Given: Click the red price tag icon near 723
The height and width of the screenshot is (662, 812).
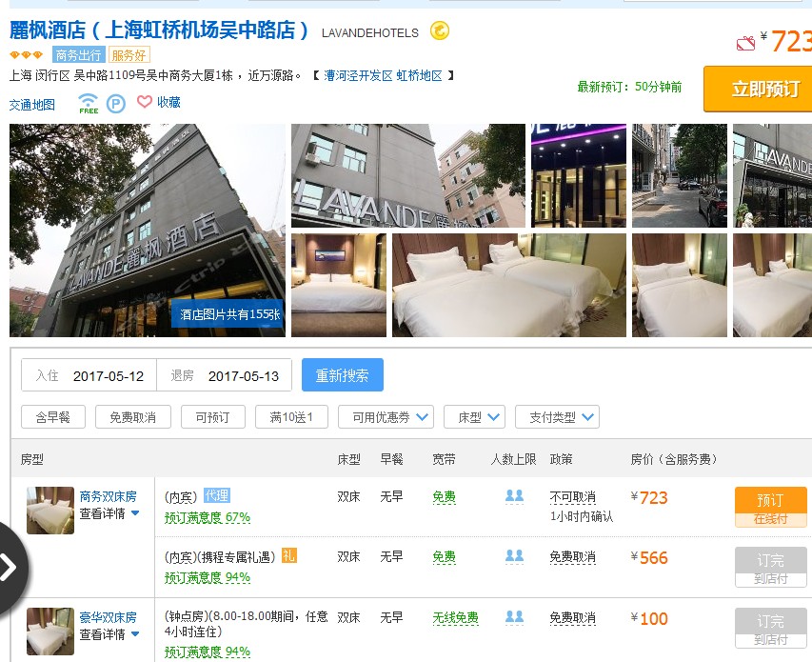Looking at the screenshot, I should (745, 44).
